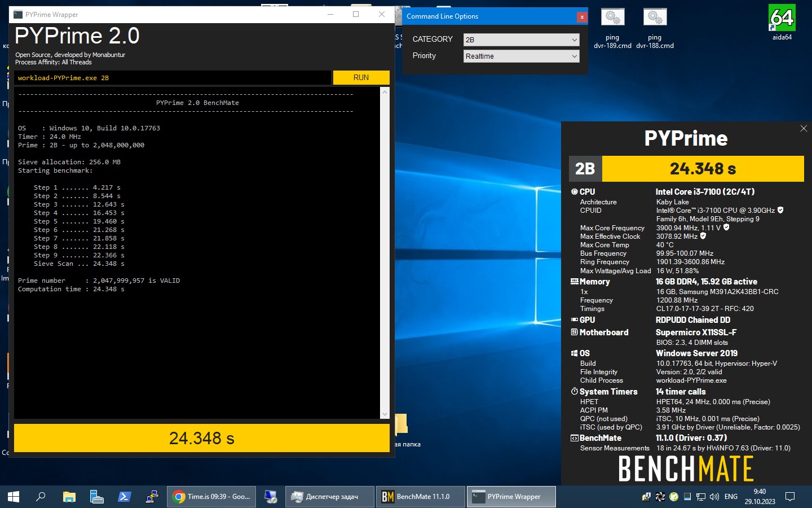Screen dimensions: 812x508
Task: Click the shield icon beside Max Effective Clock
Action: (x=703, y=236)
